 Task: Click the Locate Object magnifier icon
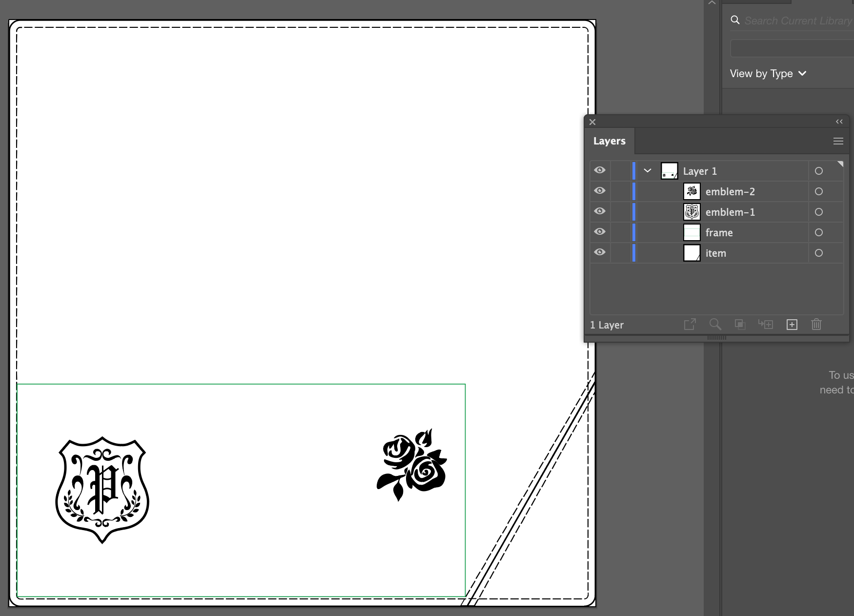(x=715, y=325)
